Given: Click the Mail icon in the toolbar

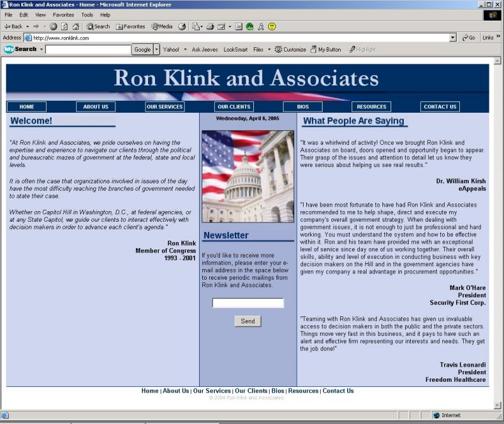Looking at the screenshot, I should point(195,26).
